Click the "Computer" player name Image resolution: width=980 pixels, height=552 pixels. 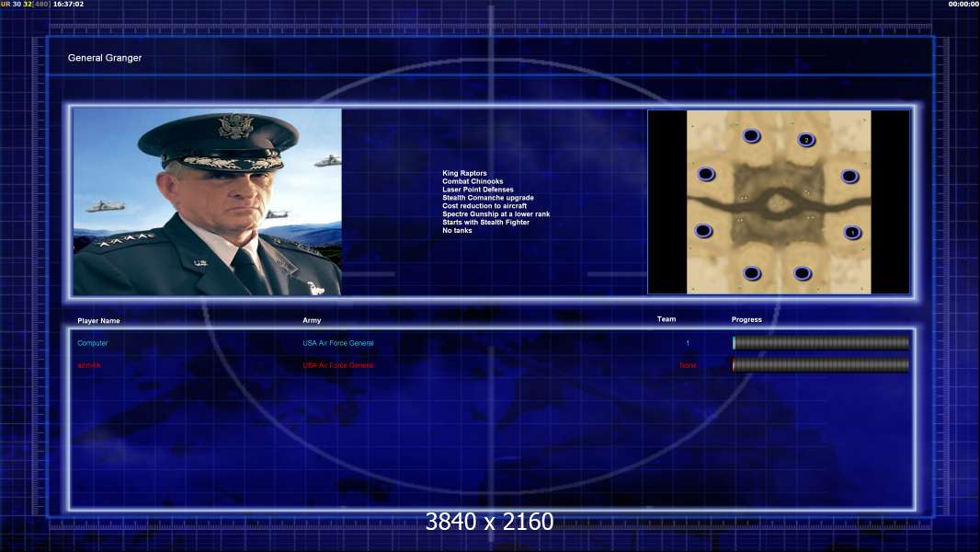[x=93, y=343]
